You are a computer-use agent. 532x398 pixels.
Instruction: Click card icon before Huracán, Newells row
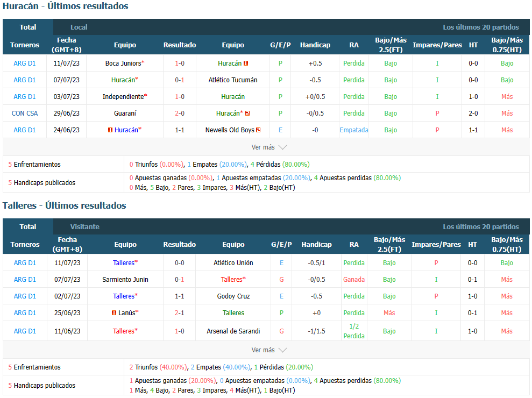pyautogui.click(x=110, y=130)
